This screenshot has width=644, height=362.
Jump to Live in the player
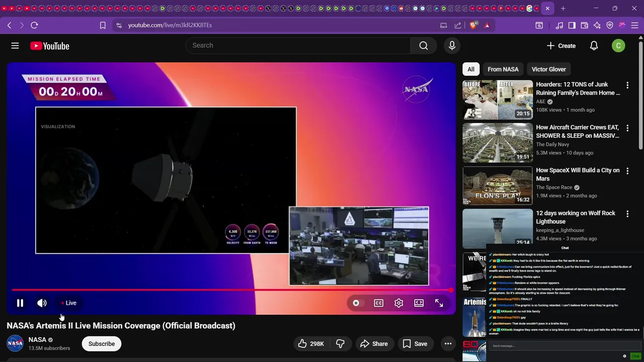tap(68, 303)
